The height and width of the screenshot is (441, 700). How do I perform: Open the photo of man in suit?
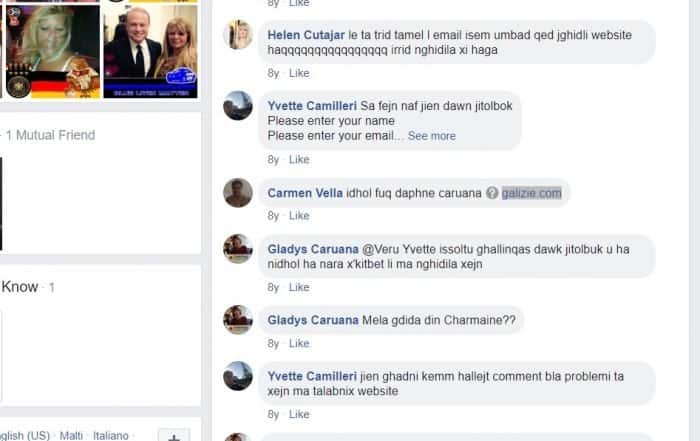[150, 51]
